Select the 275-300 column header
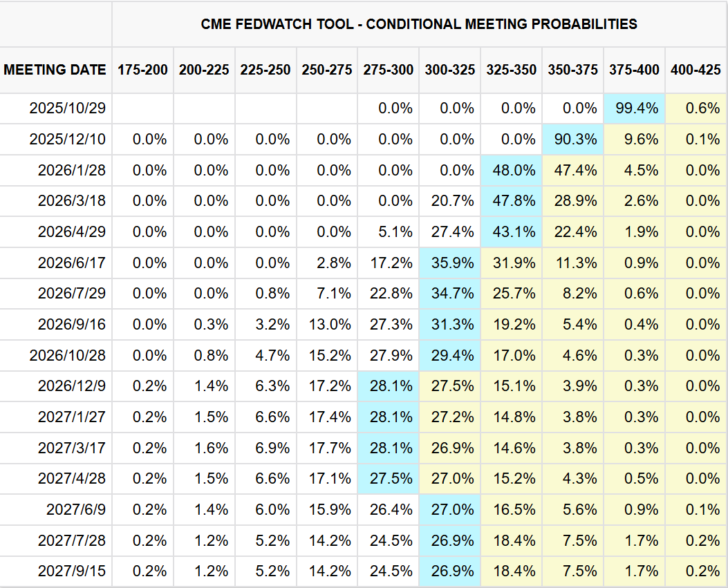 point(388,70)
